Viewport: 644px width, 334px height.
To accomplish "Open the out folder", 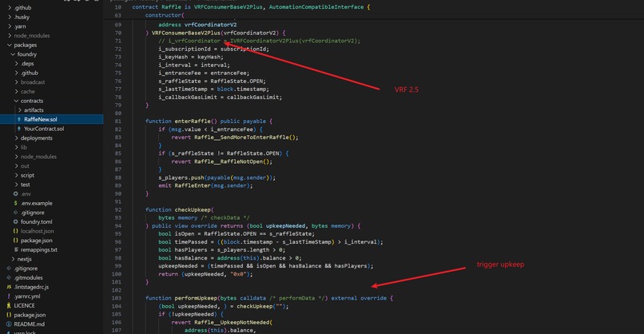I will coord(25,166).
